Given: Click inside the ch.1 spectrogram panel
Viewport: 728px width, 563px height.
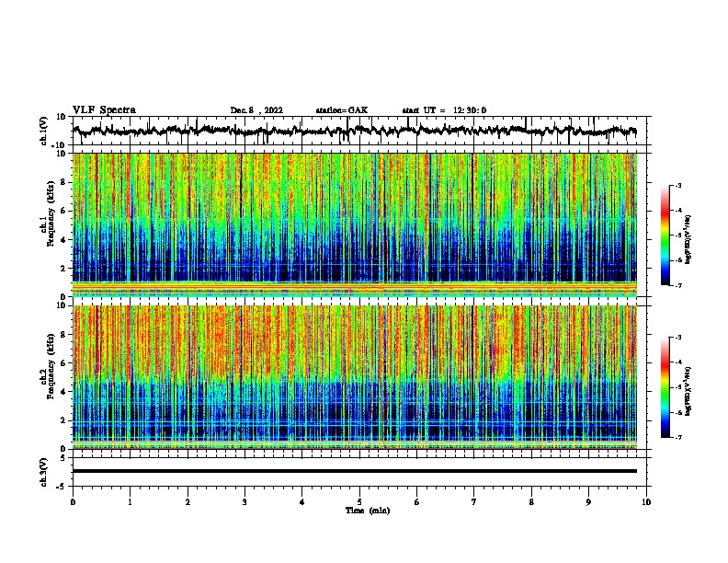Looking at the screenshot, I should (355, 224).
